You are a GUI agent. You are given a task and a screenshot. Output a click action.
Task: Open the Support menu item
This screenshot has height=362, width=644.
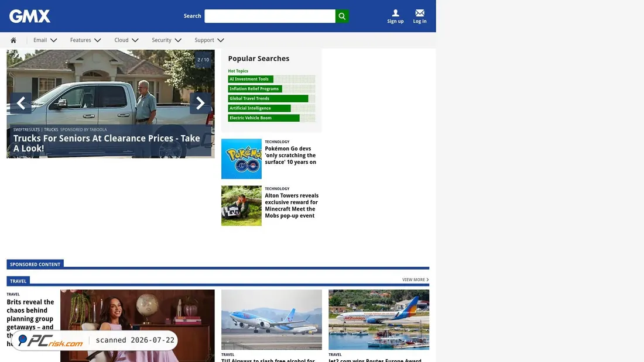point(204,40)
